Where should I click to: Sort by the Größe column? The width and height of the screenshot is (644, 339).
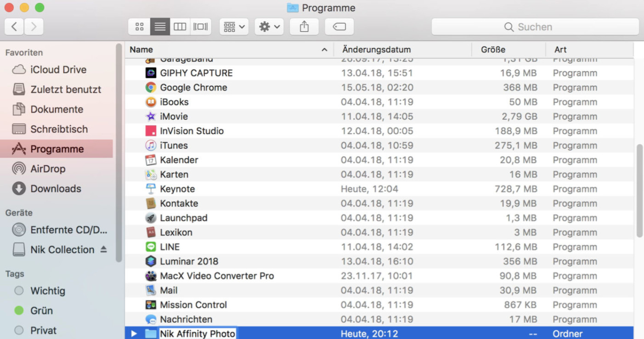point(508,50)
